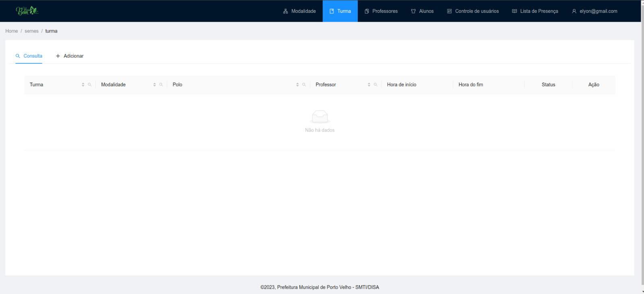Open the Professor column search filter

tap(376, 85)
